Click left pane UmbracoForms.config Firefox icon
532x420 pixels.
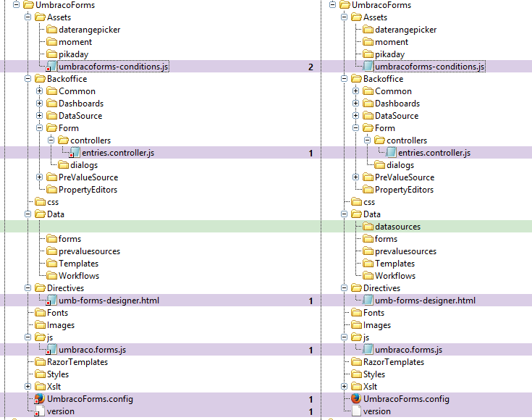40,398
